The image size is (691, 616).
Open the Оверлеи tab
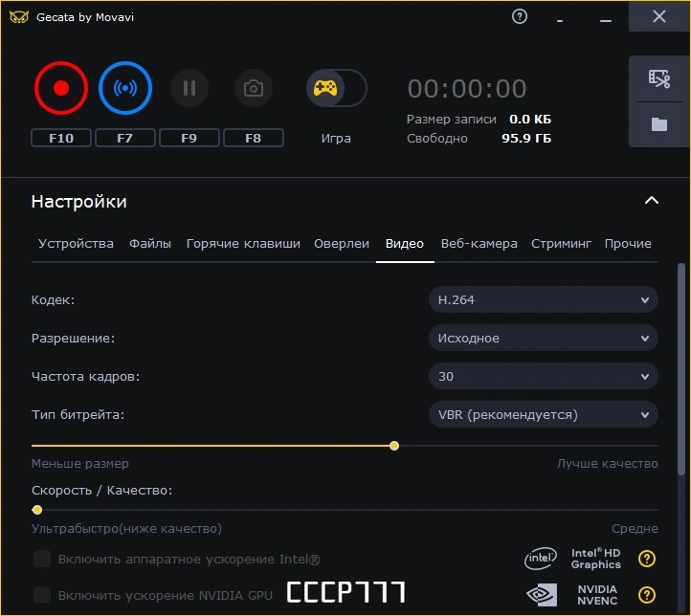coord(342,244)
